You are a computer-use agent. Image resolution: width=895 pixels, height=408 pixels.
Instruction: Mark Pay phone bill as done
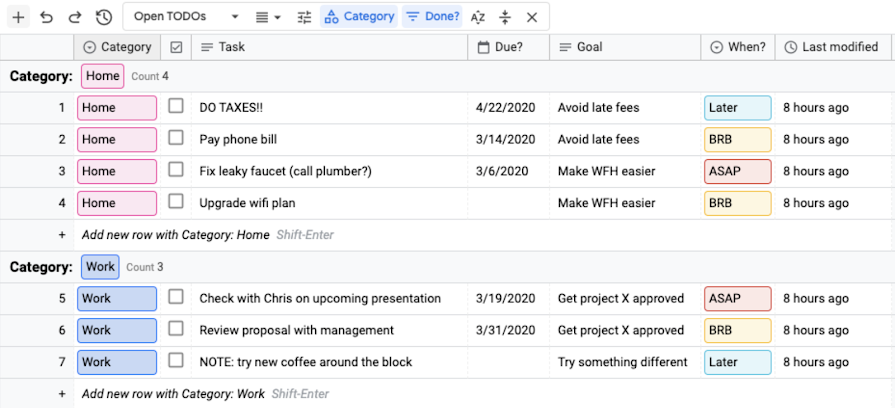click(176, 138)
